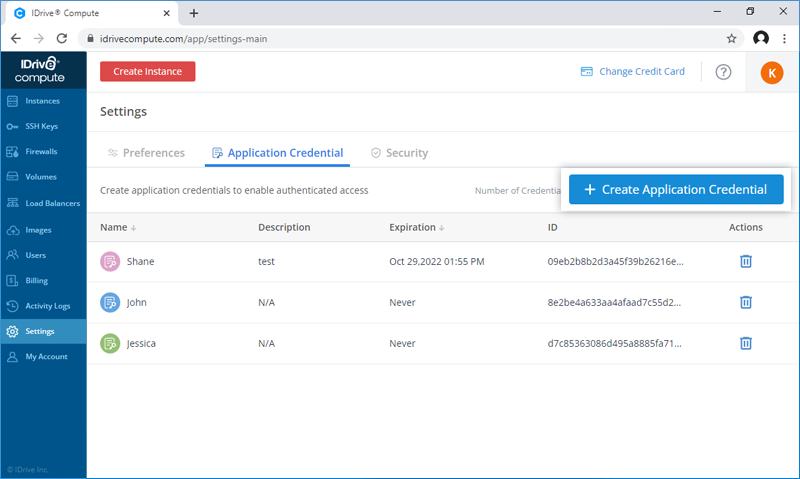Open the help question mark icon

(x=723, y=72)
